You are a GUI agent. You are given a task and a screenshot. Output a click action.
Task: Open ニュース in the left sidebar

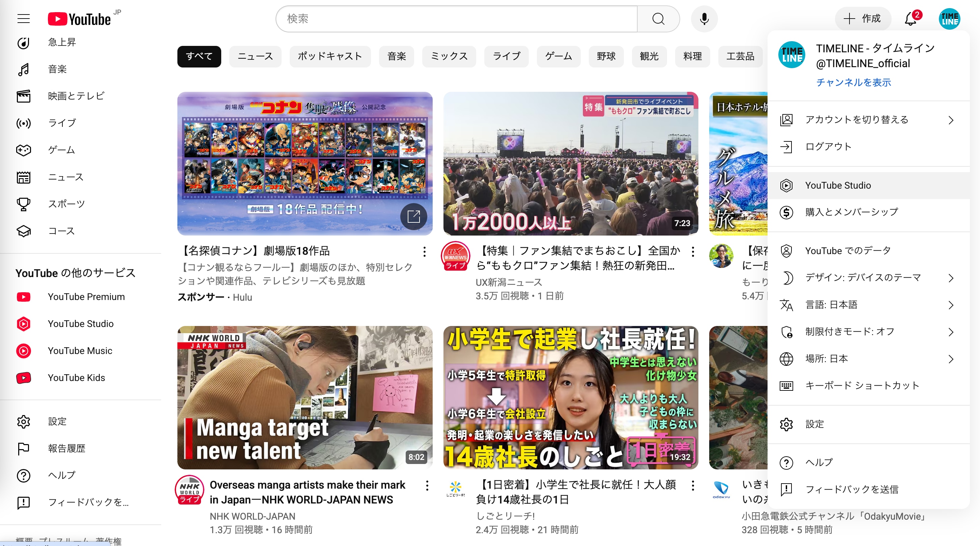tap(81, 178)
